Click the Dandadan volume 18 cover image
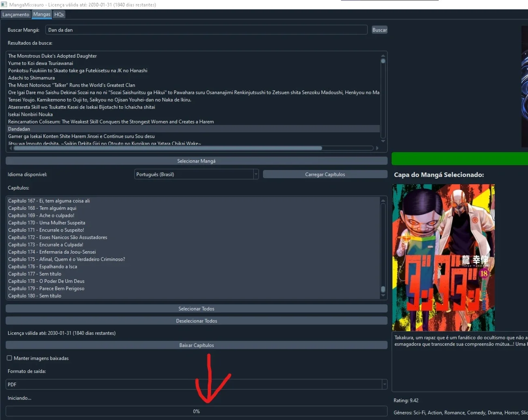 click(444, 258)
